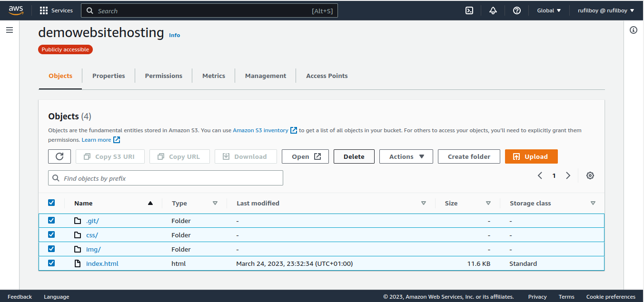Open Cookie preferences in the footer
Viewport: 644px width, 302px height.
[x=611, y=297]
